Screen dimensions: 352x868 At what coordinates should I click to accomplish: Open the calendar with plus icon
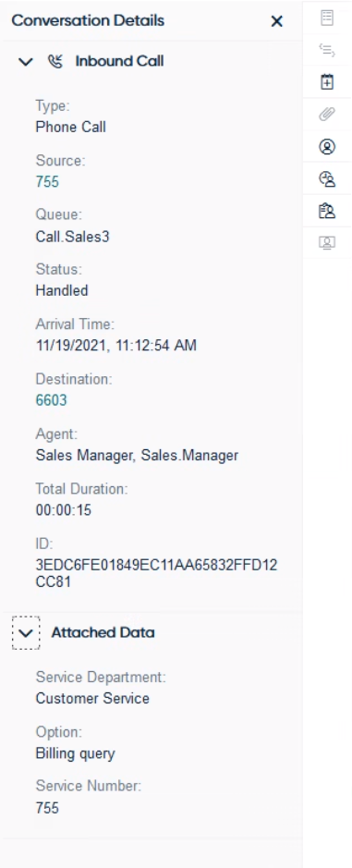pyautogui.click(x=327, y=82)
